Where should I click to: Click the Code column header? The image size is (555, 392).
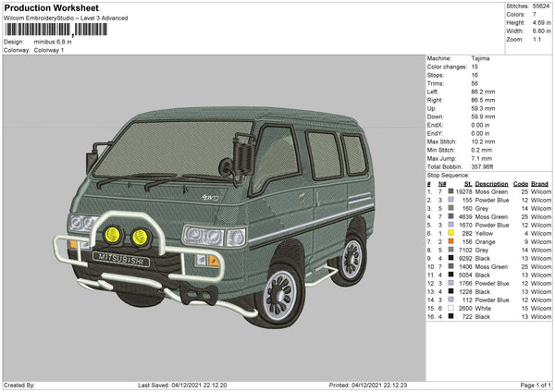[x=521, y=183]
